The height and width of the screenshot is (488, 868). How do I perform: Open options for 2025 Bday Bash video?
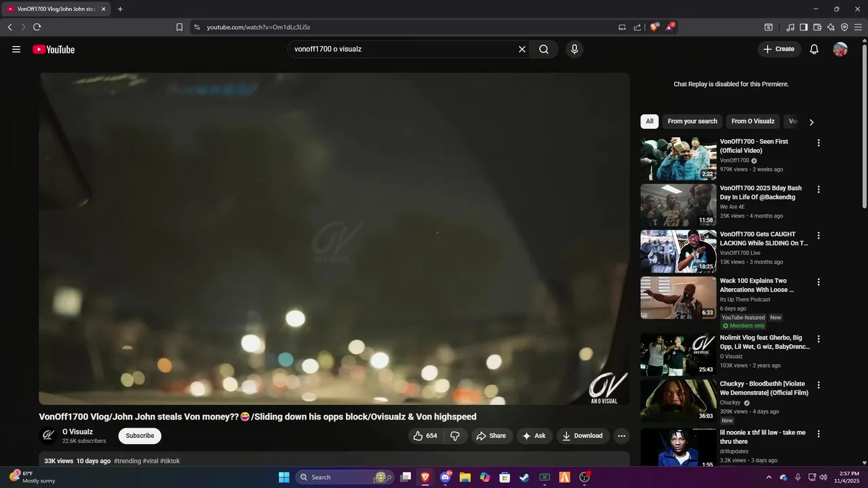(818, 189)
